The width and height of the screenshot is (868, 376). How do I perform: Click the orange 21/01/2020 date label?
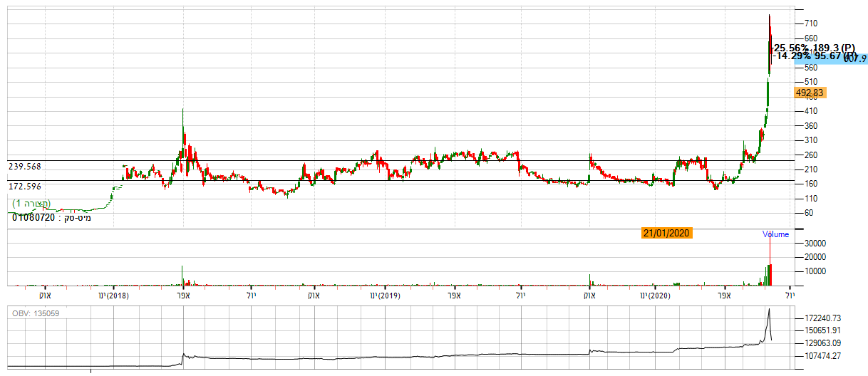[667, 233]
